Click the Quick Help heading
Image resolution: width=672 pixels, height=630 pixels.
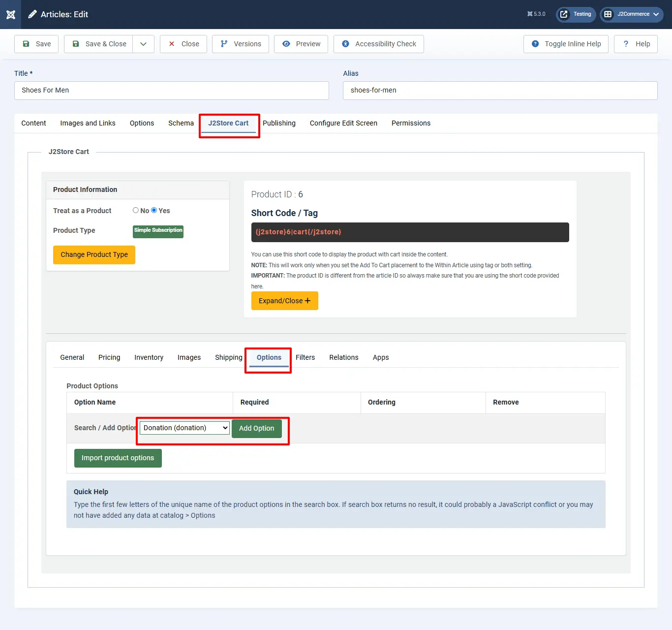click(91, 492)
